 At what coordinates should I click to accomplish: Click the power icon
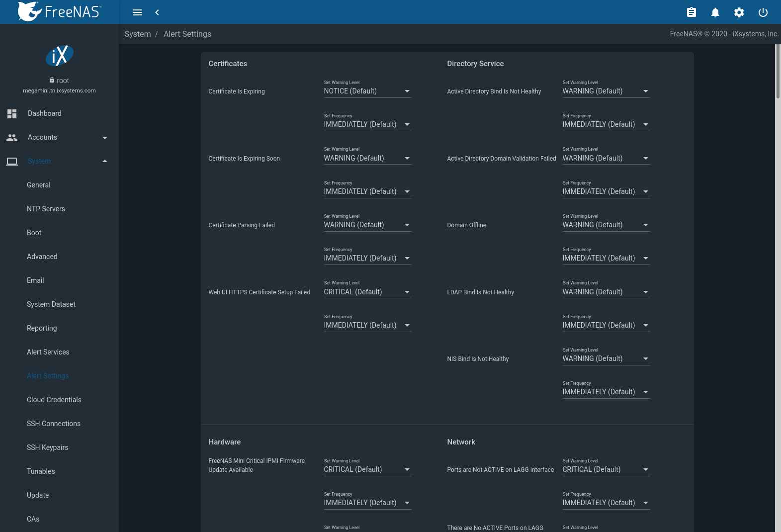coord(763,12)
